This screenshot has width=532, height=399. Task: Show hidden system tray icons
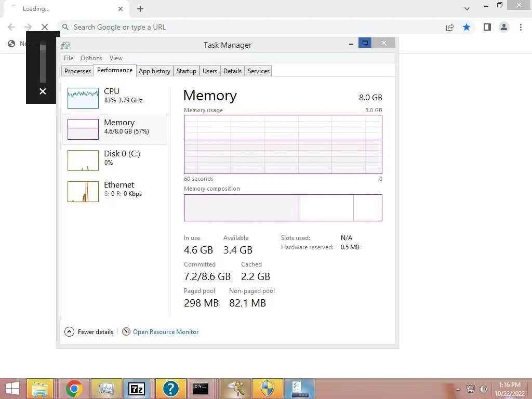click(458, 389)
